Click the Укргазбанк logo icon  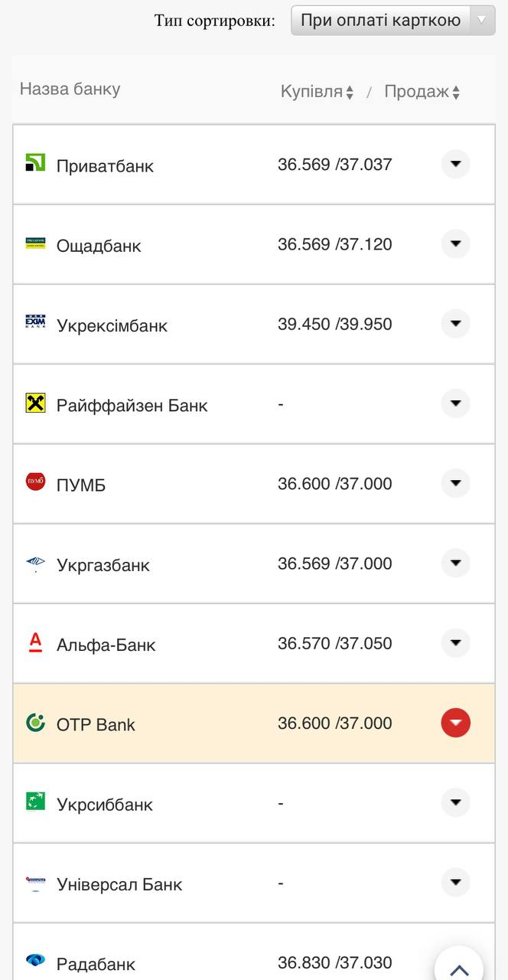tap(35, 564)
